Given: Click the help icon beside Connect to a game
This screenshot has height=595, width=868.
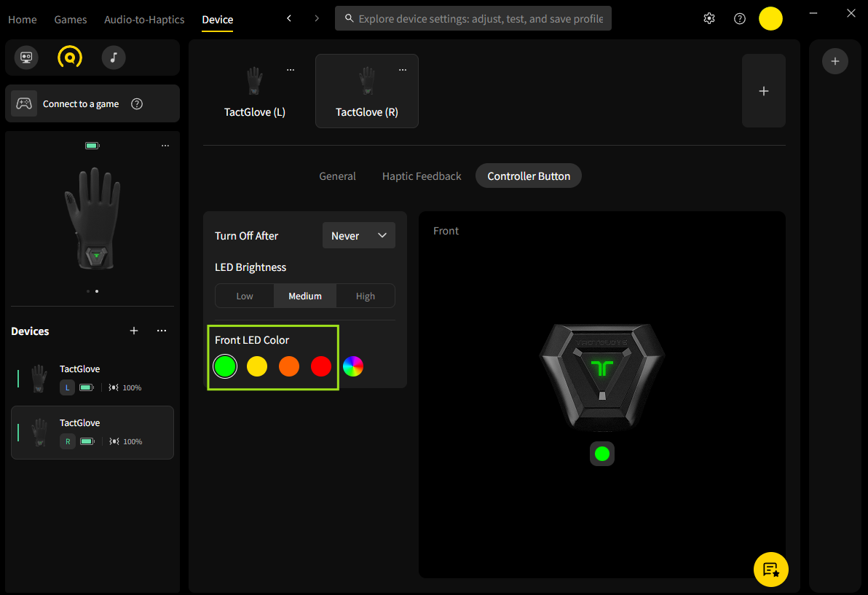Looking at the screenshot, I should tap(137, 104).
